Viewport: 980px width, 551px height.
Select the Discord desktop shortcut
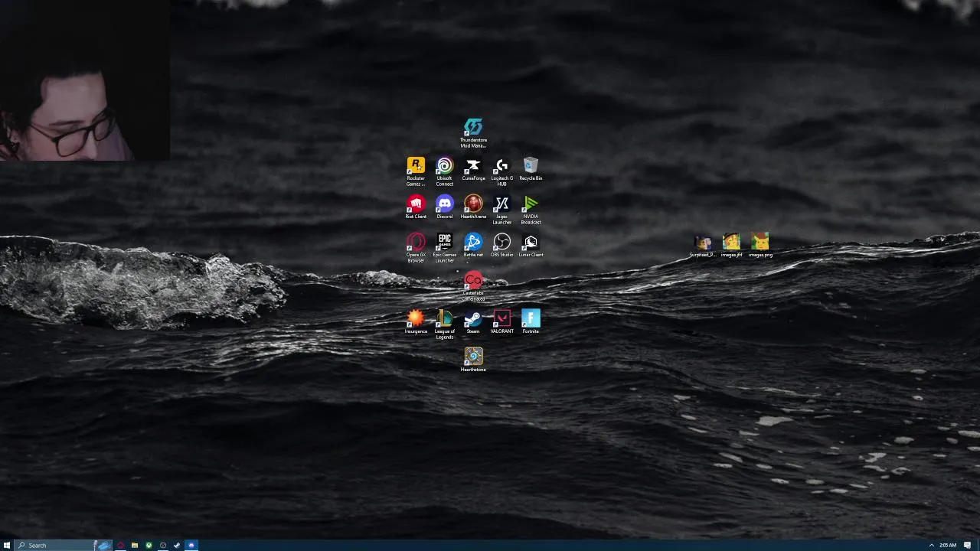(445, 207)
